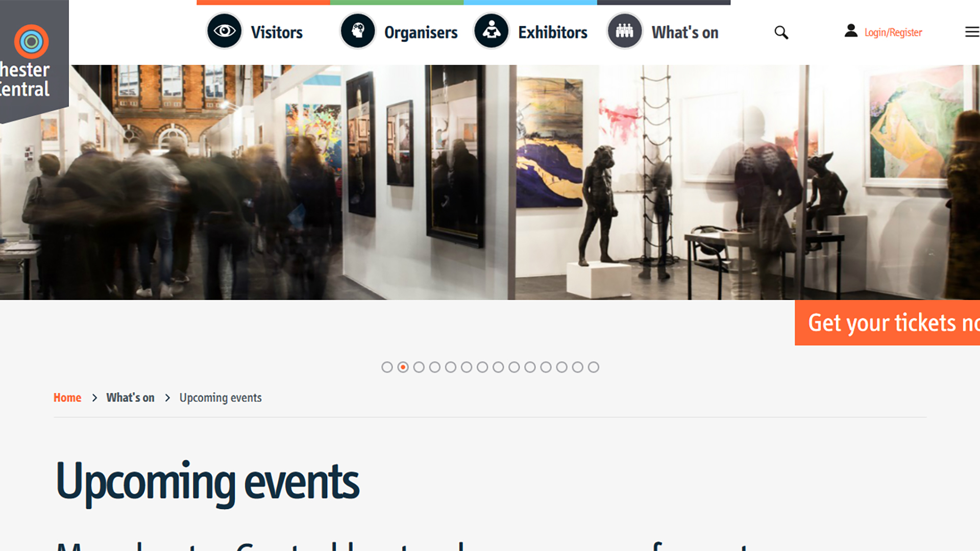Open the hamburger menu icon
Viewport: 980px width, 551px height.
point(972,32)
